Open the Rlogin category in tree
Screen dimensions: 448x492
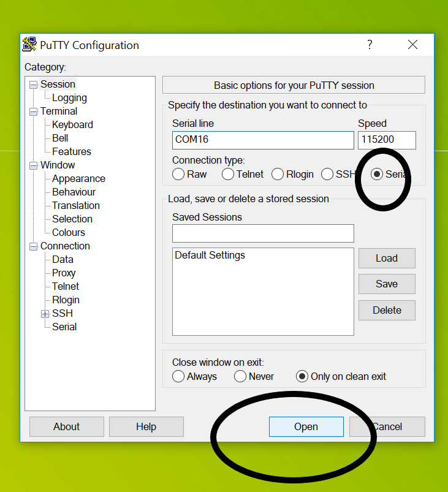pos(66,300)
